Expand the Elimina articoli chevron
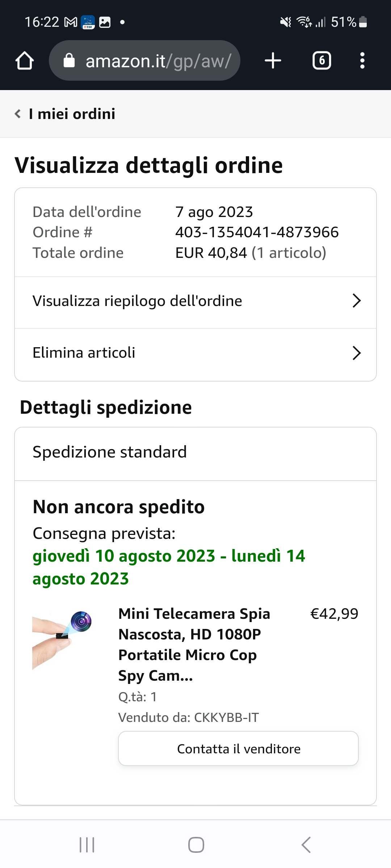This screenshot has height=868, width=391. [357, 353]
